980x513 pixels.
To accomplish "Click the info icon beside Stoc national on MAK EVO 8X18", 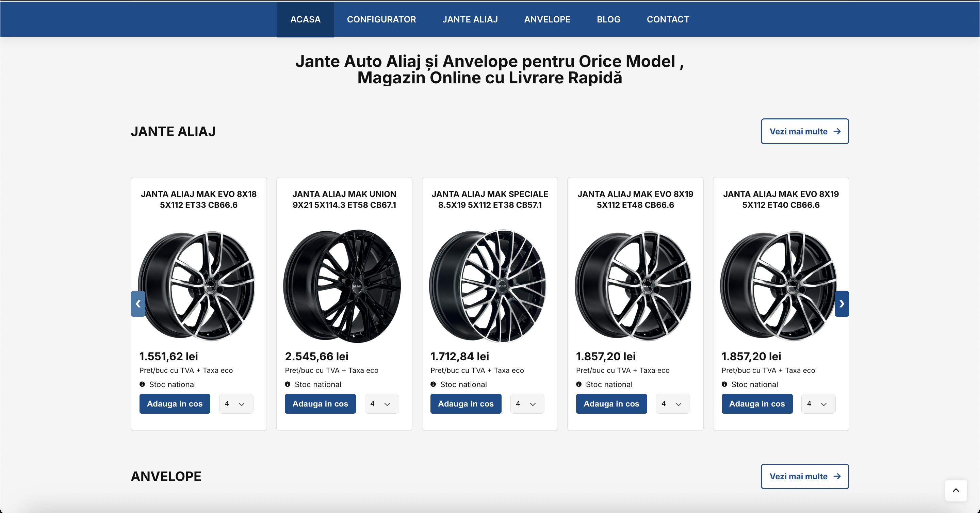I will (x=142, y=384).
